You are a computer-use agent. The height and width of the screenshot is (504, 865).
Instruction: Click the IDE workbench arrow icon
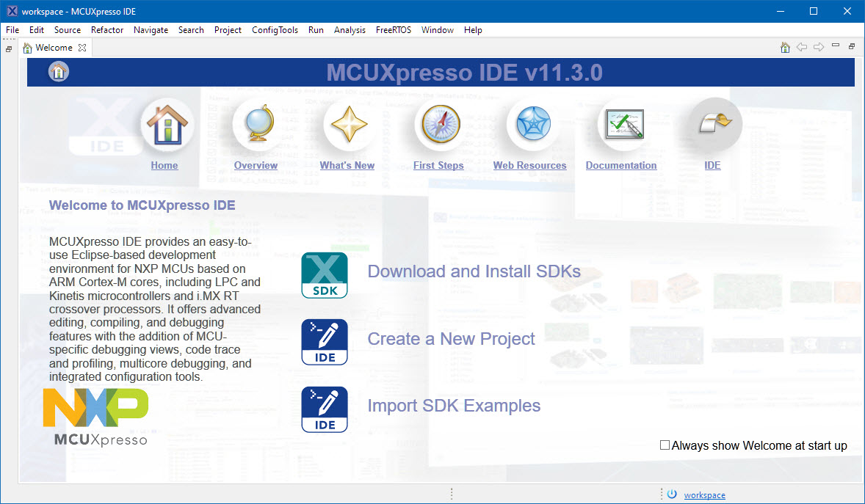(712, 125)
